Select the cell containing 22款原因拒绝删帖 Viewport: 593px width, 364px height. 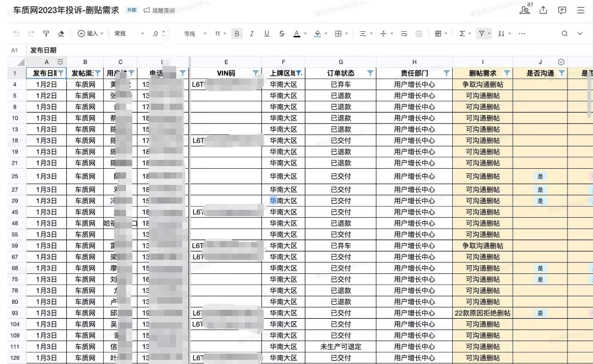click(x=482, y=313)
